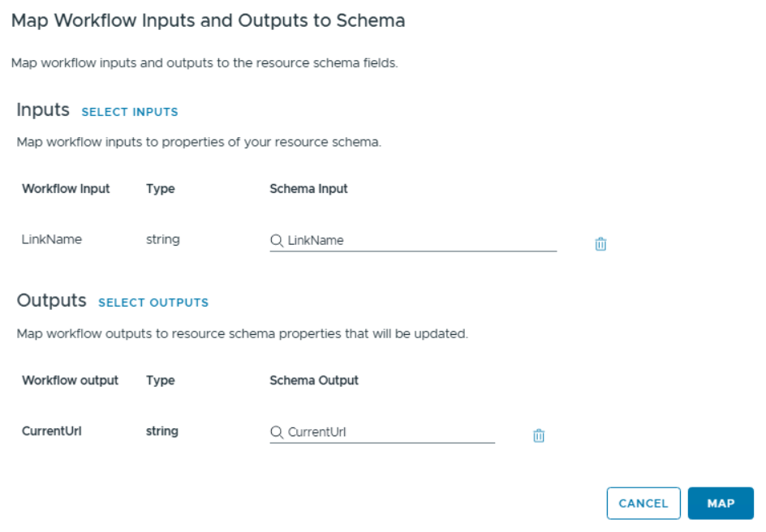The image size is (766, 532).
Task: Open the Select Outputs link
Action: (x=153, y=302)
